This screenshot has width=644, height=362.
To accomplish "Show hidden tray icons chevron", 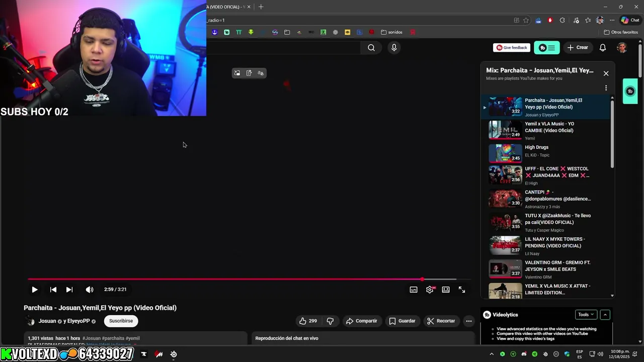I will coord(492,354).
